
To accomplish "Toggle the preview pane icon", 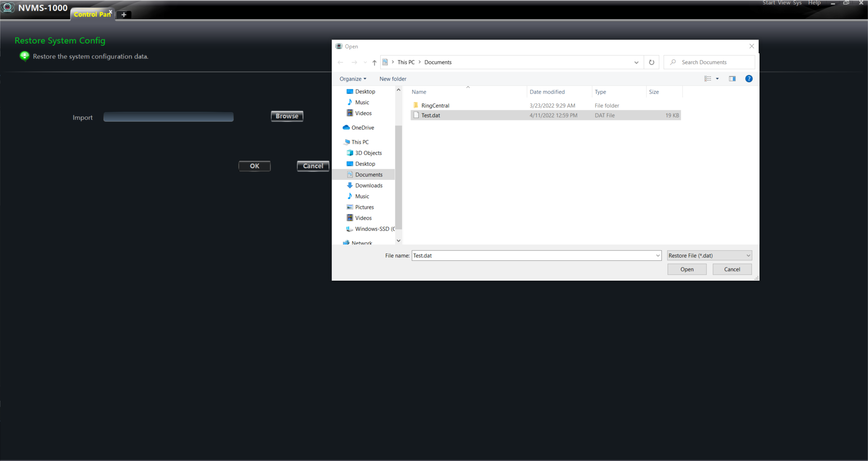I will [732, 79].
